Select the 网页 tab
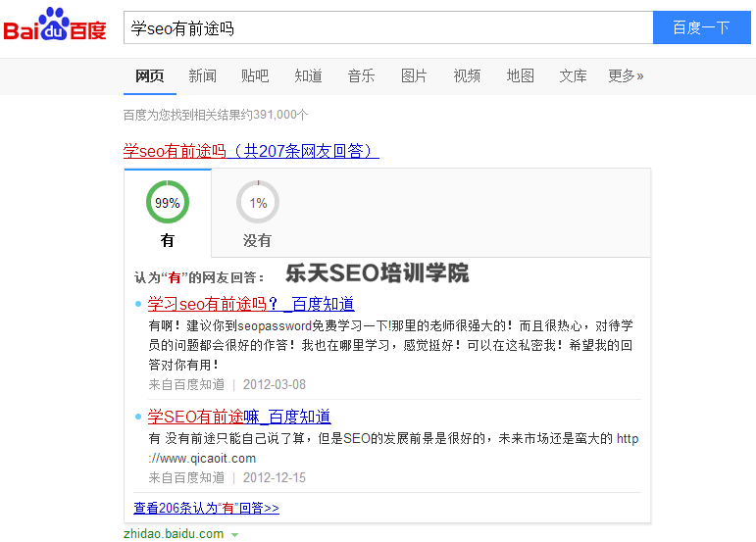The width and height of the screenshot is (756, 542). coord(150,76)
